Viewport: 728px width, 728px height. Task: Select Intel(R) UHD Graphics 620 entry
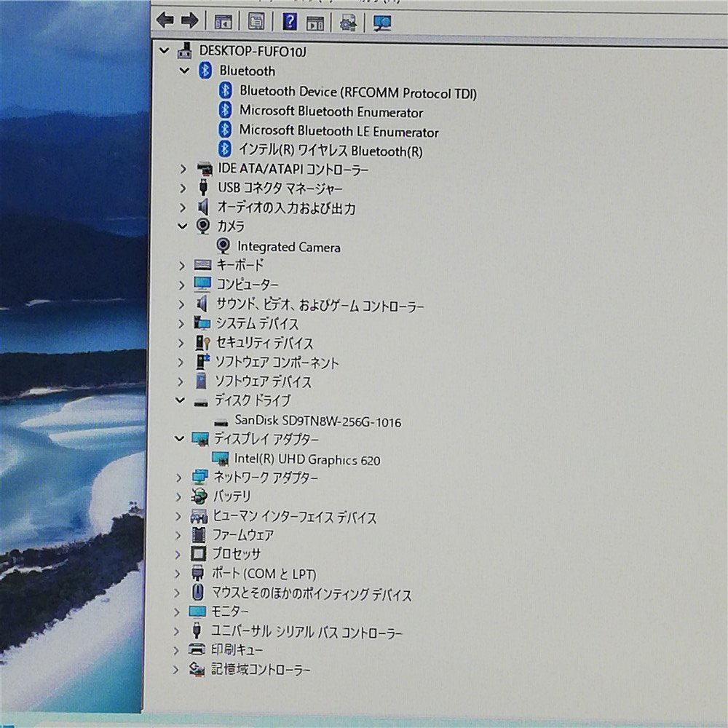coord(307,459)
